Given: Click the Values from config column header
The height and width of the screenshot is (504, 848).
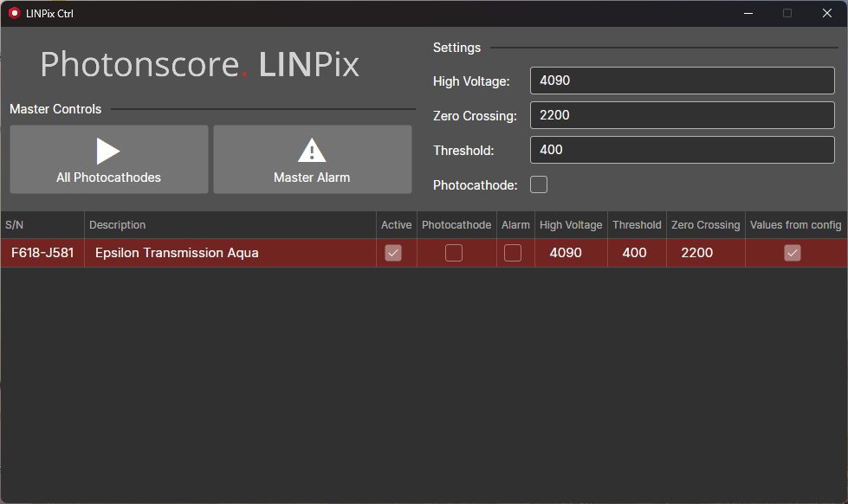Looking at the screenshot, I should pos(795,225).
